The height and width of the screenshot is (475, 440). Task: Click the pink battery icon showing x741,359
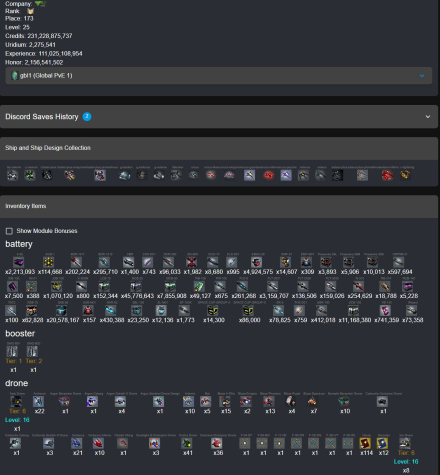coord(385,310)
